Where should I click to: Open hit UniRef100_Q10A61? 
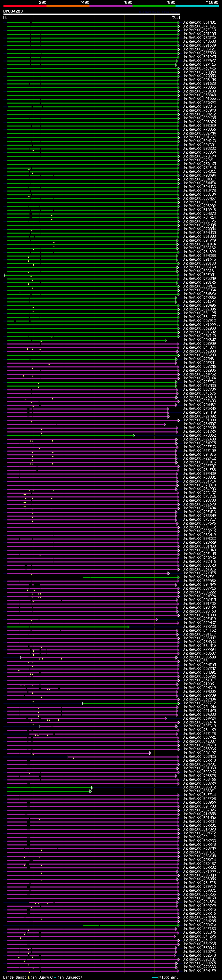point(199,684)
